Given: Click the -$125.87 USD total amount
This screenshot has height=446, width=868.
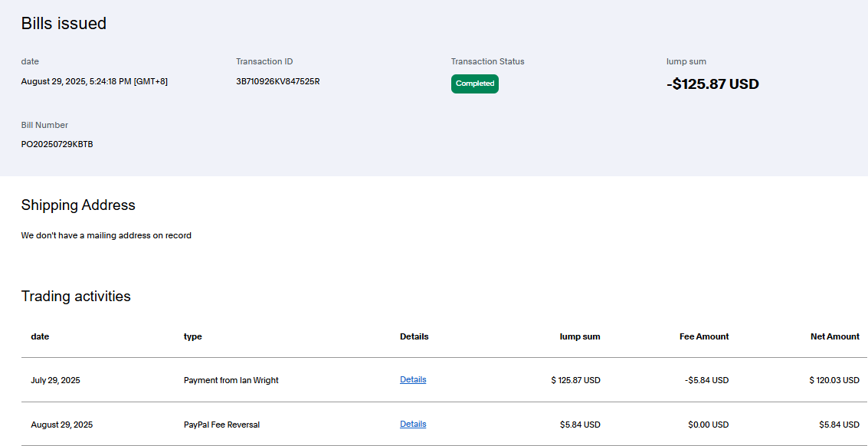Looking at the screenshot, I should pos(712,84).
